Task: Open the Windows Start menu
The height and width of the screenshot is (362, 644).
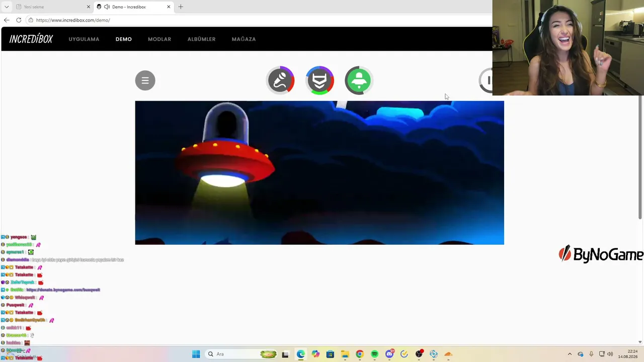Action: point(196,354)
